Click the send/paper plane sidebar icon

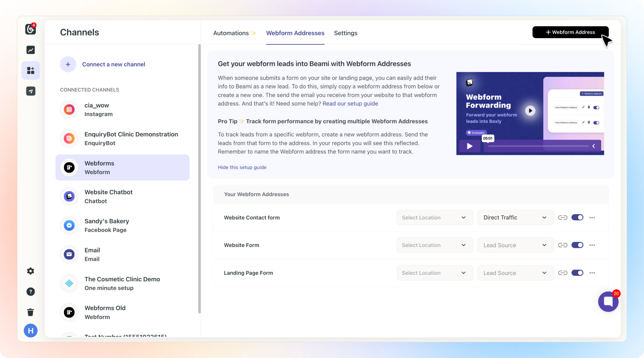pyautogui.click(x=30, y=91)
